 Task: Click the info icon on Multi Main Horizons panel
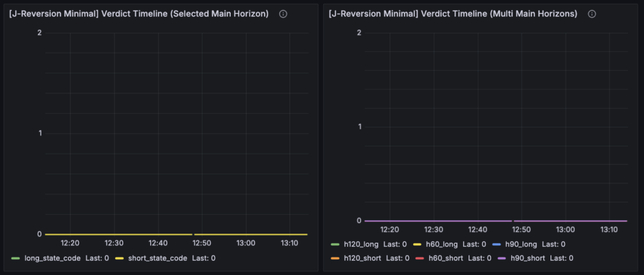[592, 14]
